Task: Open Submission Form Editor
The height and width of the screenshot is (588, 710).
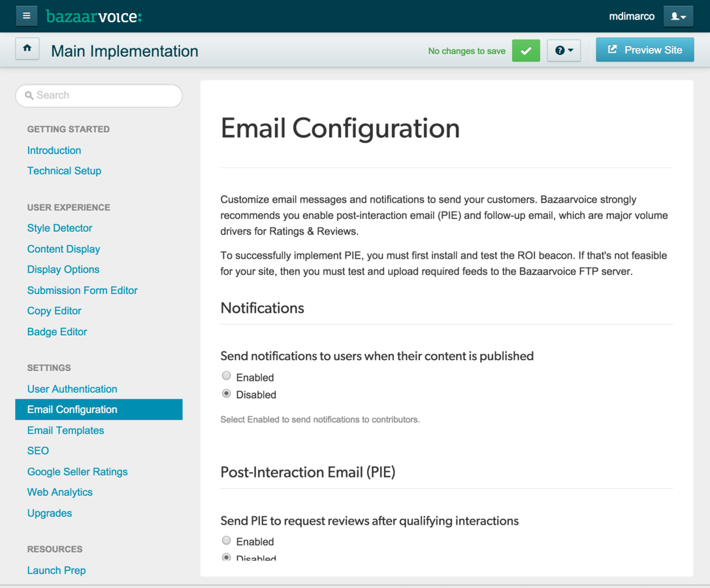Action: click(x=82, y=290)
